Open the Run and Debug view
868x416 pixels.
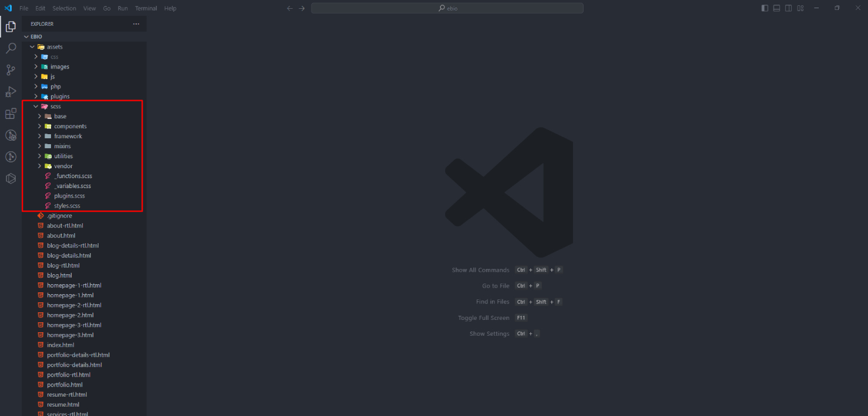point(11,92)
